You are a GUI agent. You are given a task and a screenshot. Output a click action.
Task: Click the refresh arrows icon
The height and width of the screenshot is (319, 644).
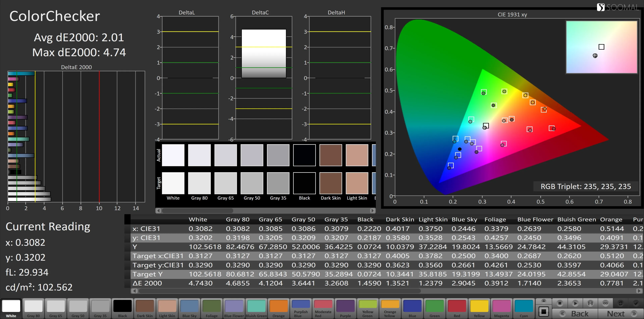click(x=621, y=303)
